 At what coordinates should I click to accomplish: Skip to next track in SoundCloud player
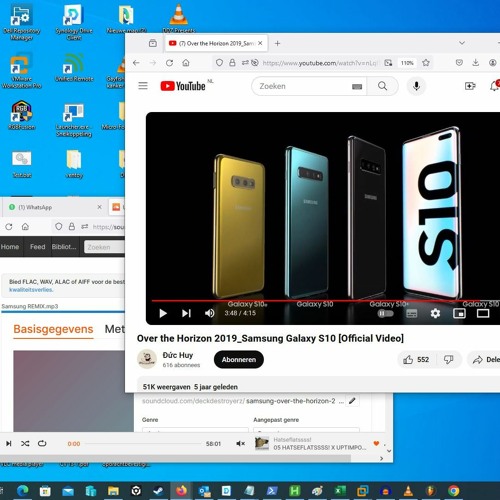(9, 443)
